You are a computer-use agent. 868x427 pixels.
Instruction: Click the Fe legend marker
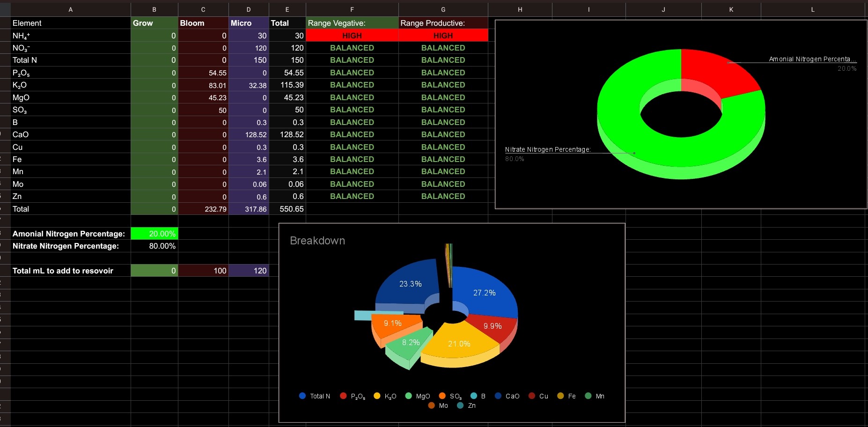click(x=560, y=396)
